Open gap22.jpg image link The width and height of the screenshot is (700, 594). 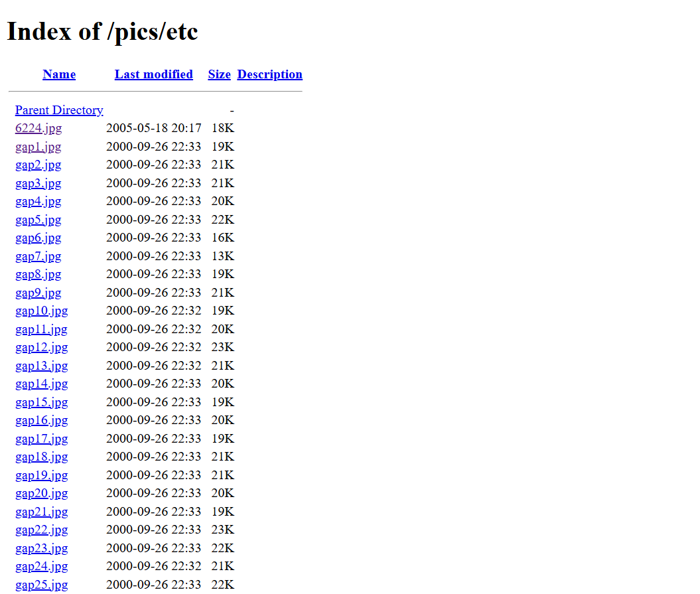[41, 530]
